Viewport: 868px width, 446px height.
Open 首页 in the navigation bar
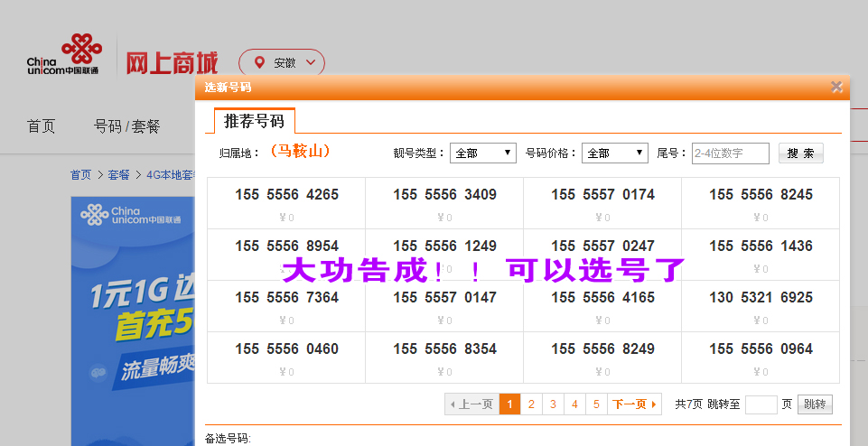(41, 126)
